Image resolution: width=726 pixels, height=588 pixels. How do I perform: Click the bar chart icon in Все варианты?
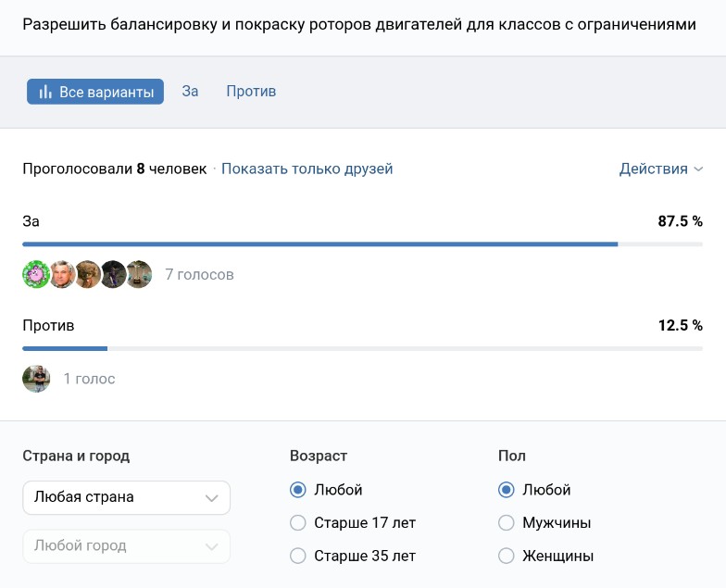click(44, 92)
